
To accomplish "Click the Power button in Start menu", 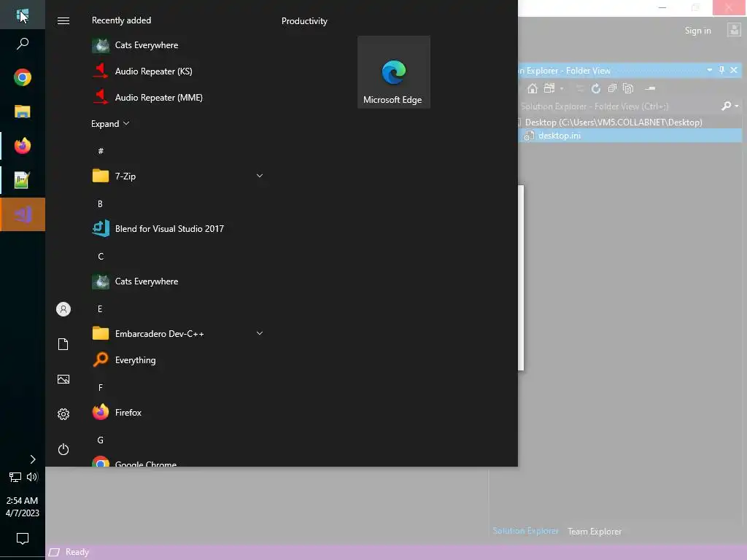I will 63,449.
